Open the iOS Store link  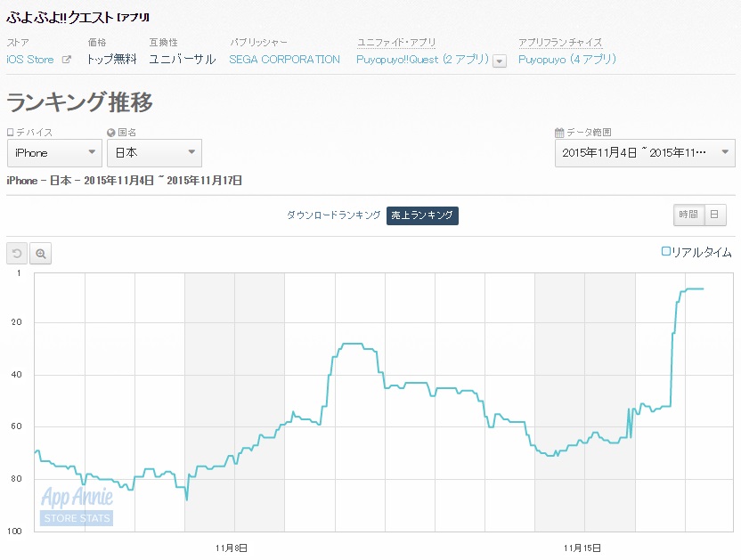[x=30, y=60]
